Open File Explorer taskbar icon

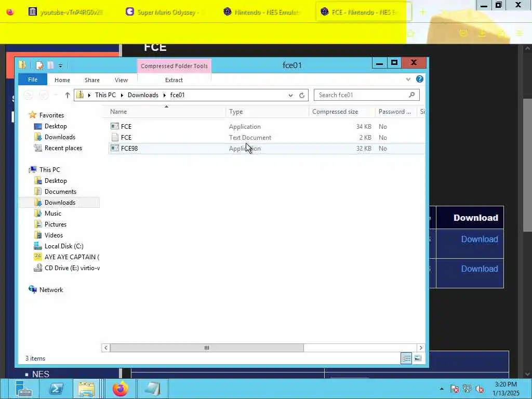pyautogui.click(x=86, y=389)
